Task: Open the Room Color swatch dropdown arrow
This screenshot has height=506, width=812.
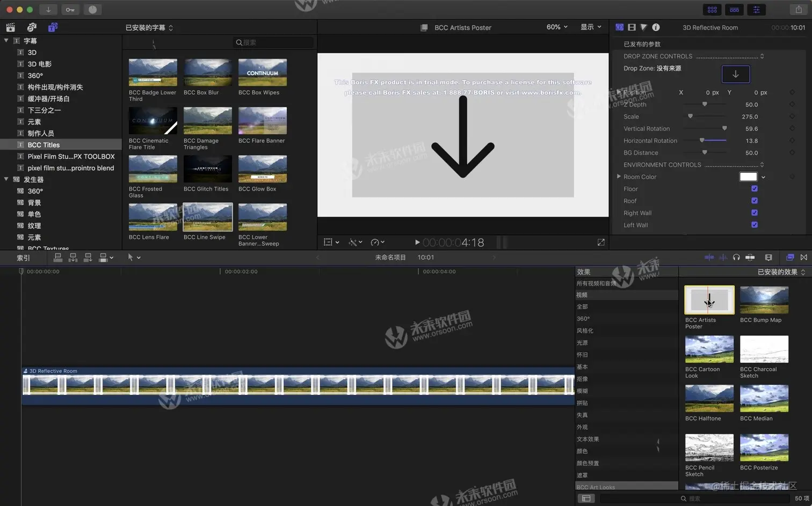Action: (763, 177)
